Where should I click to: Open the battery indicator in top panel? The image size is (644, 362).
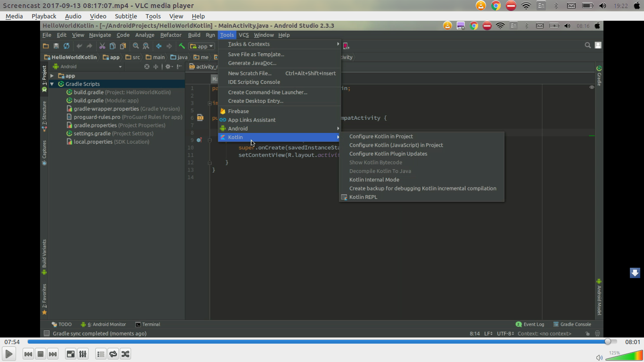(587, 6)
